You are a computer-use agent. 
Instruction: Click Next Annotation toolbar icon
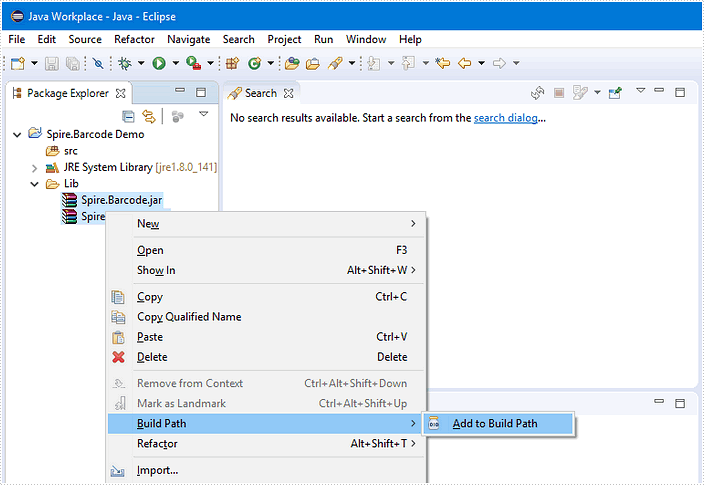tap(374, 63)
